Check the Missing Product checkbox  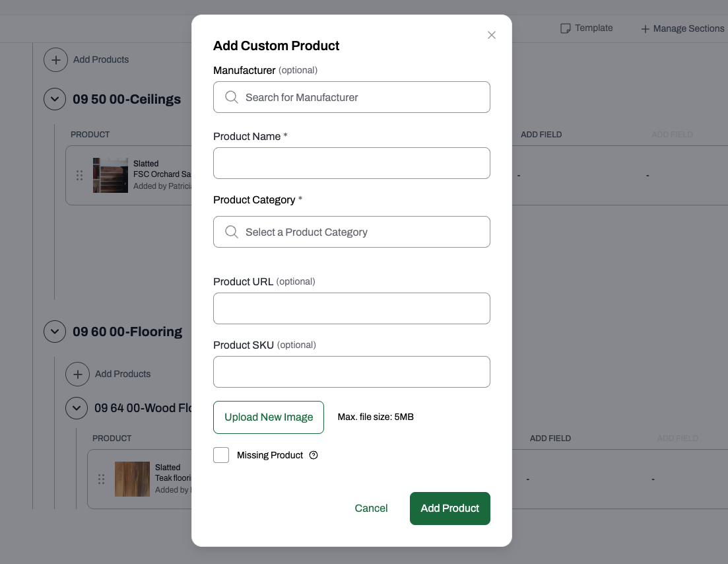tap(221, 455)
